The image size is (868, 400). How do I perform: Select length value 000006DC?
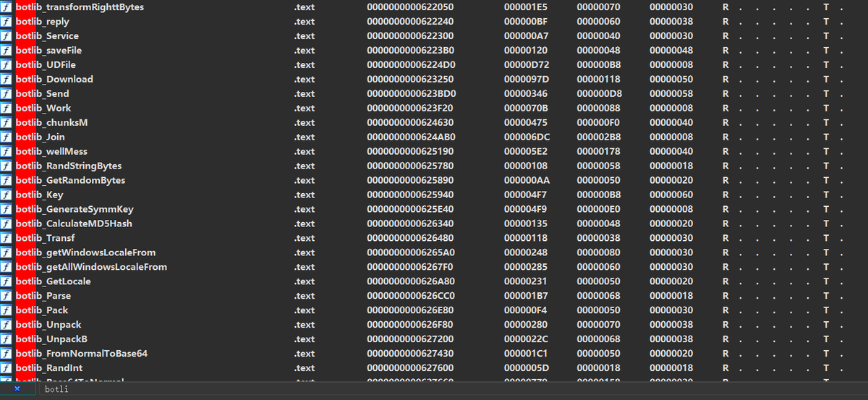(x=527, y=137)
